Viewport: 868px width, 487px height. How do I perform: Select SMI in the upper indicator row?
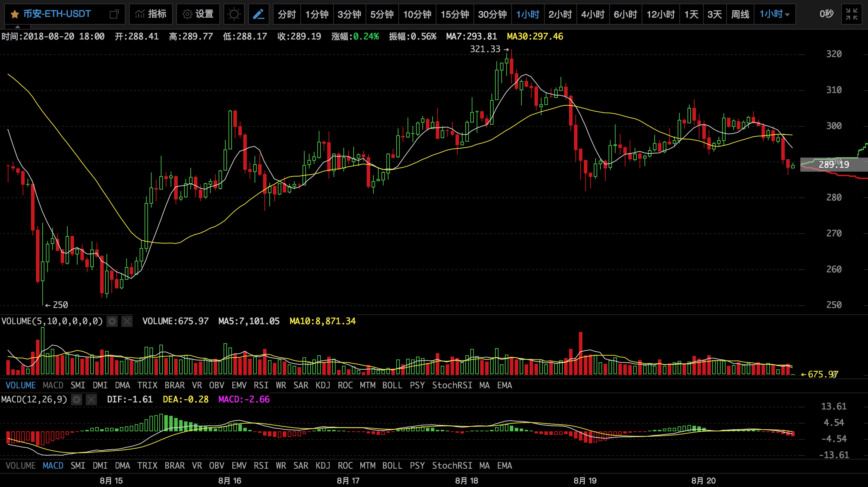78,385
